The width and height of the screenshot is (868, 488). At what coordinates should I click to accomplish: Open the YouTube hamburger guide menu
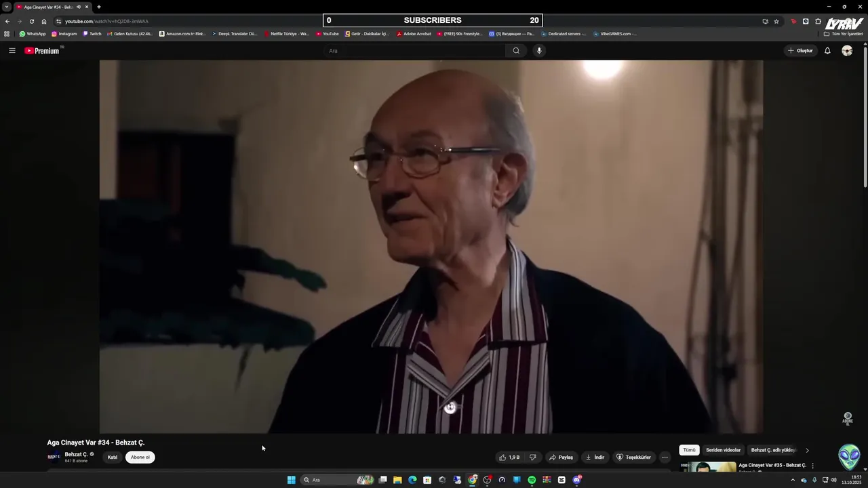click(x=12, y=51)
